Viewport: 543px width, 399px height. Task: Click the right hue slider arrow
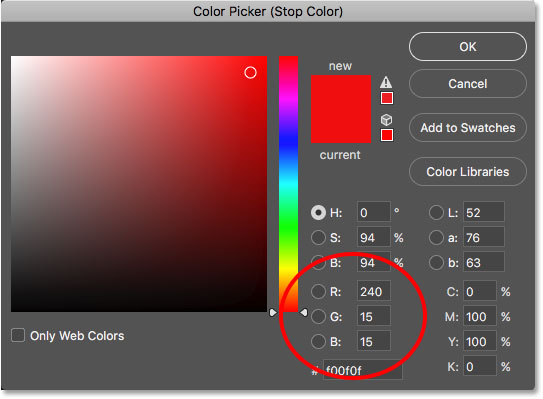304,312
